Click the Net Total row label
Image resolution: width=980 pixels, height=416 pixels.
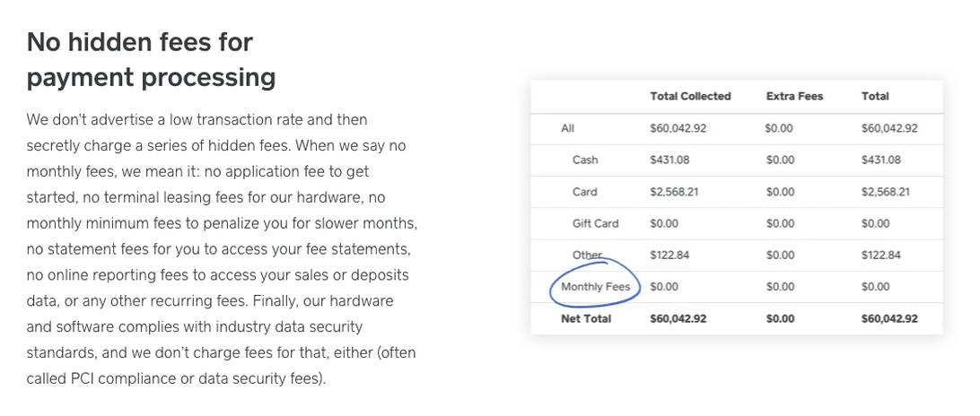586,318
